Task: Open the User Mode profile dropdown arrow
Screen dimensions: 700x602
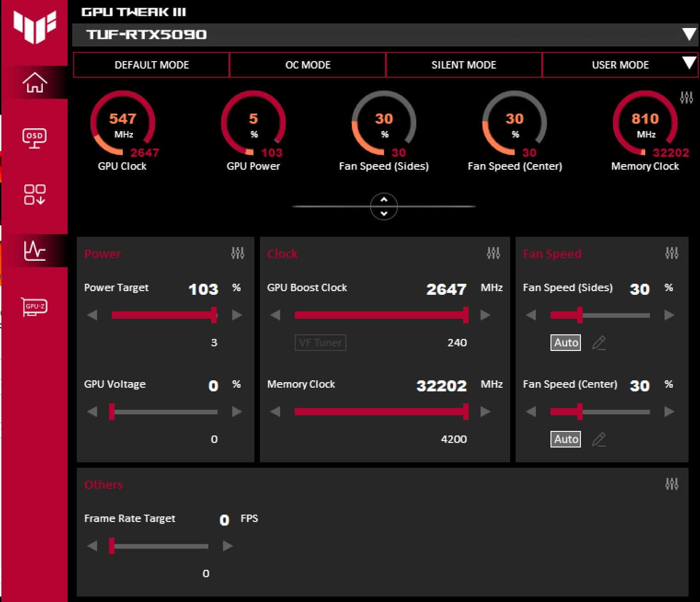Action: tap(689, 63)
